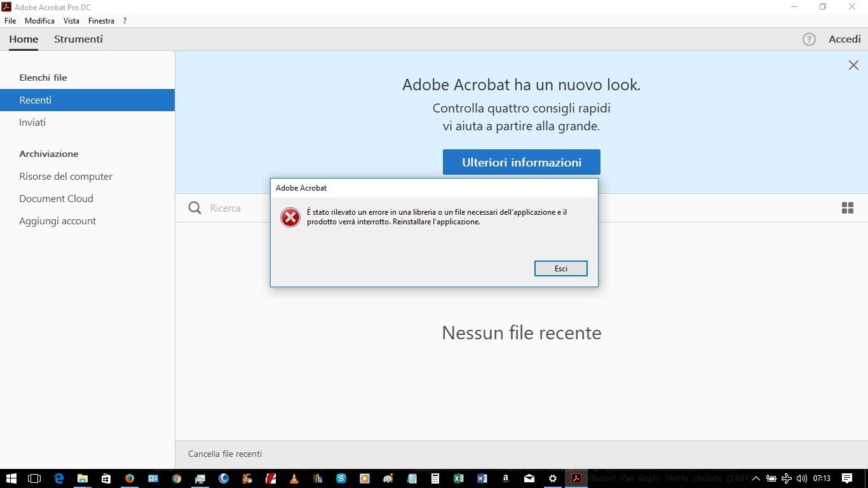Open the Finestra menu
This screenshot has height=488, width=868.
pyautogui.click(x=102, y=21)
